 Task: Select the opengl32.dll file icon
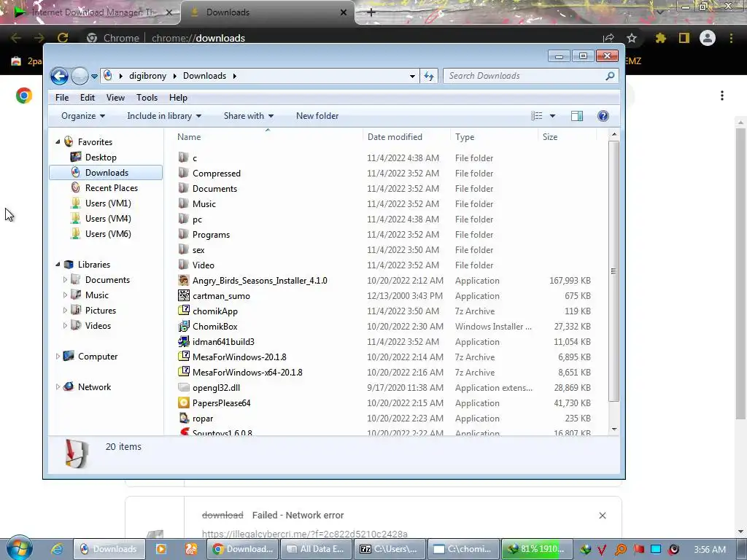point(183,387)
